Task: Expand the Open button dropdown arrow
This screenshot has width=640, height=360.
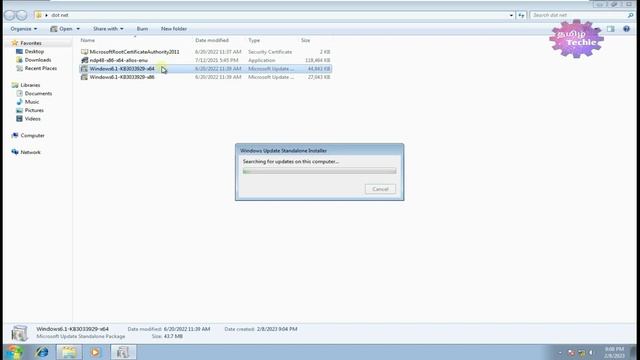Action: (78, 29)
